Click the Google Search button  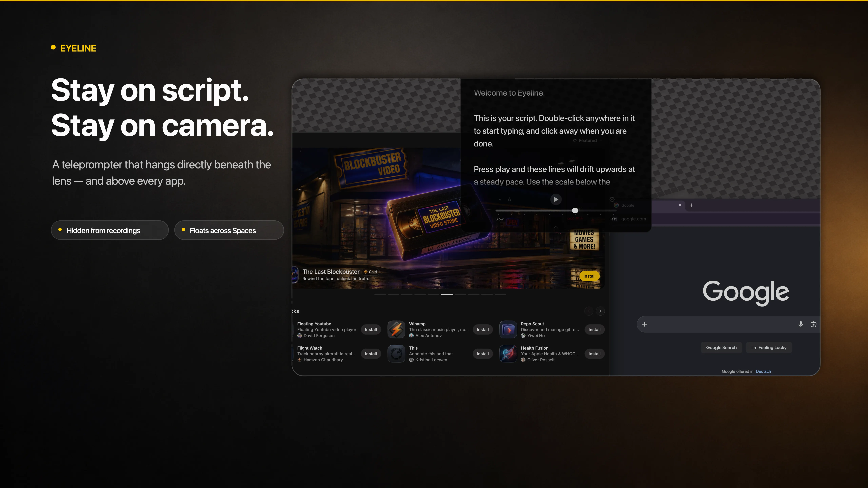[x=721, y=348]
